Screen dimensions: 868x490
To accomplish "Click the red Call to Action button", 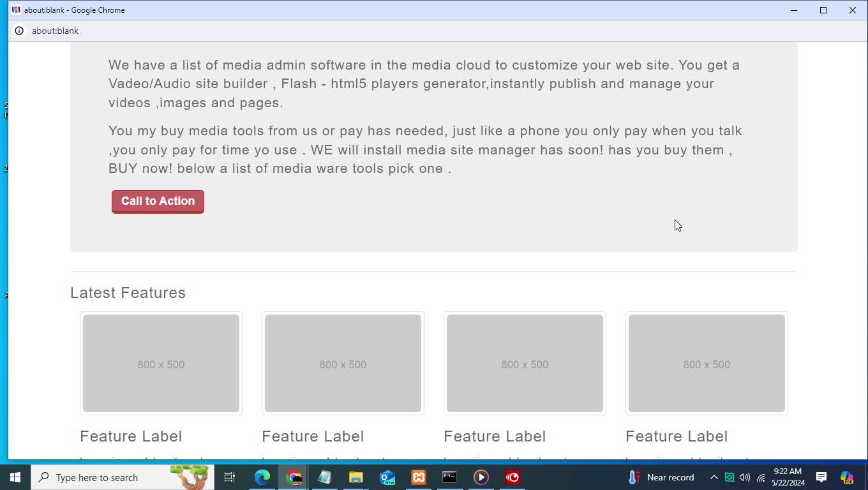I will coord(158,202).
